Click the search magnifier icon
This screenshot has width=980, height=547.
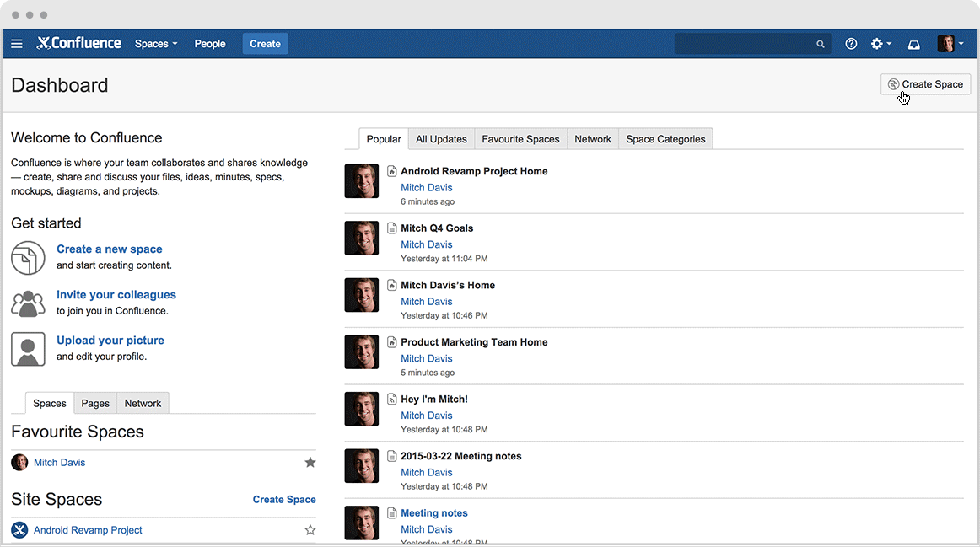pos(820,44)
